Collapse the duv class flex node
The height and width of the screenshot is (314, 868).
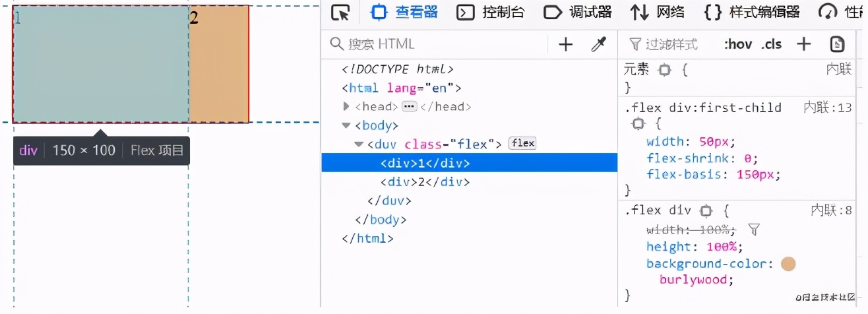click(359, 144)
